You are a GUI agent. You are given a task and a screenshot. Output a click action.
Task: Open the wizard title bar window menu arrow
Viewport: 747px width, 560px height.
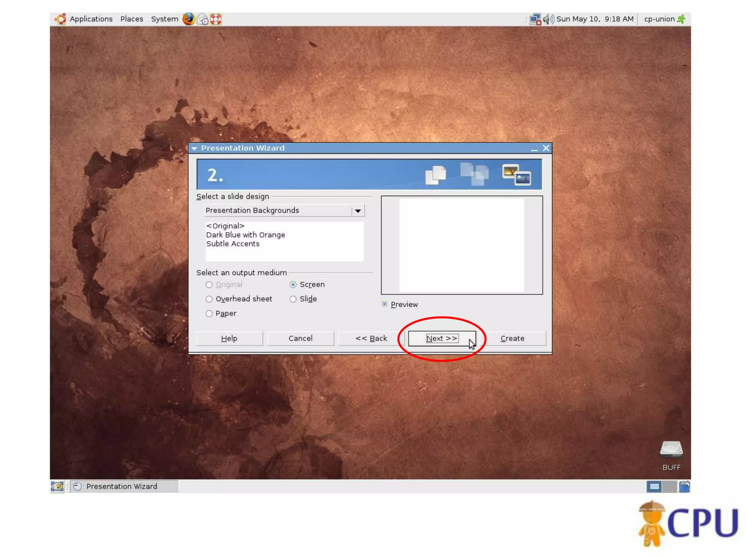pyautogui.click(x=194, y=148)
